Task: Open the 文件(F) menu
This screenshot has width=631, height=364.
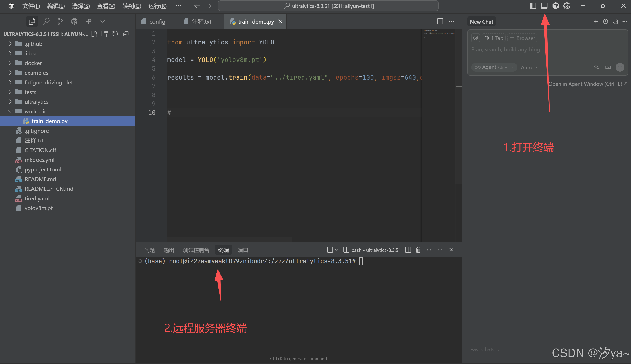Action: pos(31,6)
